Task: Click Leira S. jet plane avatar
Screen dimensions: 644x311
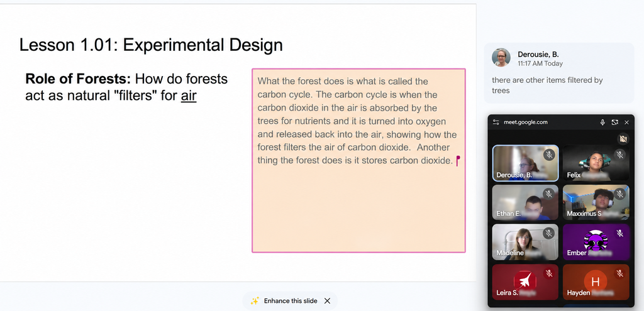Action: 525,281
